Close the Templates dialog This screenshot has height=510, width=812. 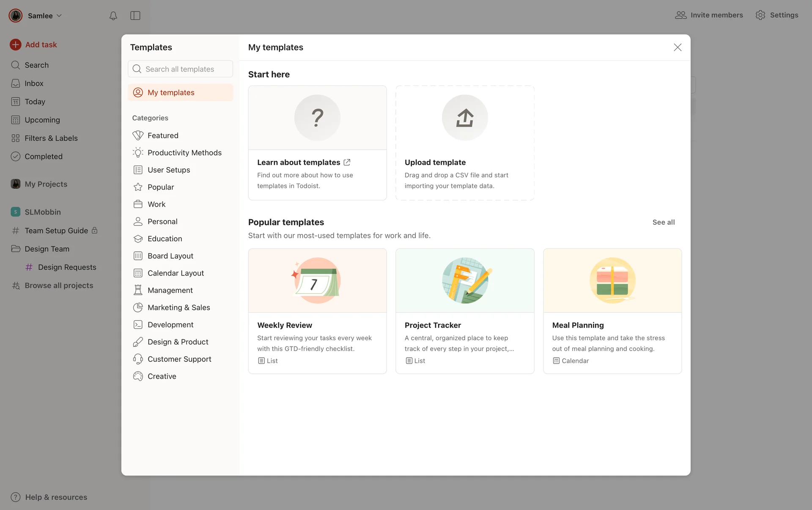678,47
